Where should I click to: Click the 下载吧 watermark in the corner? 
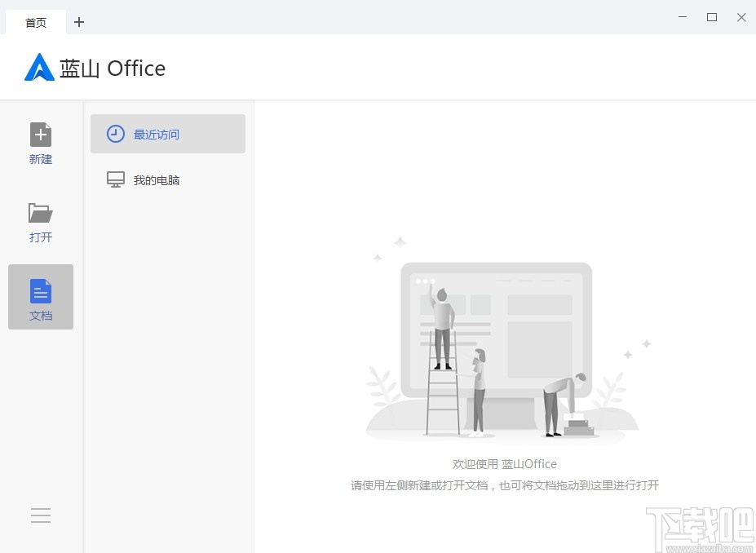coord(697,522)
